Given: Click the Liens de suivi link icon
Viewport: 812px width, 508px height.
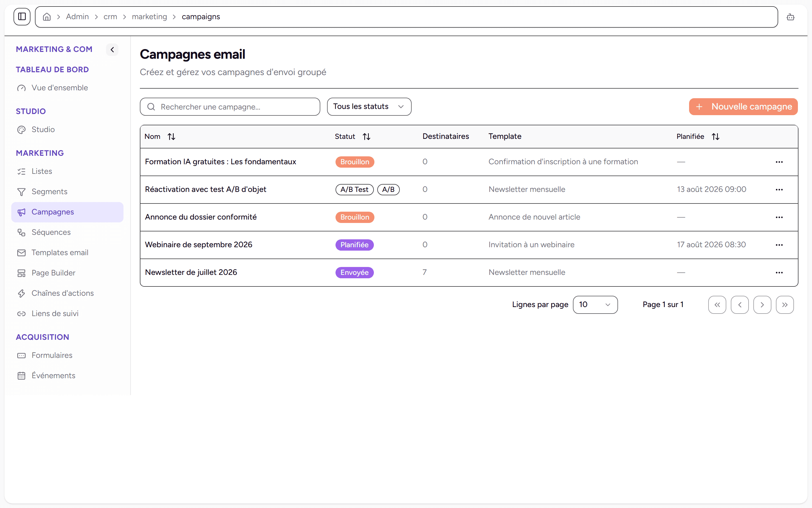Looking at the screenshot, I should click(21, 314).
